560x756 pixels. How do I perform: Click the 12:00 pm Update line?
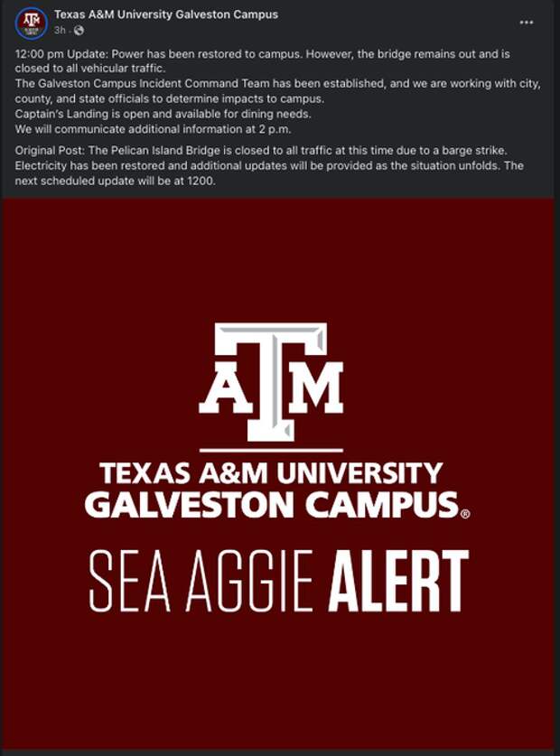pyautogui.click(x=263, y=54)
